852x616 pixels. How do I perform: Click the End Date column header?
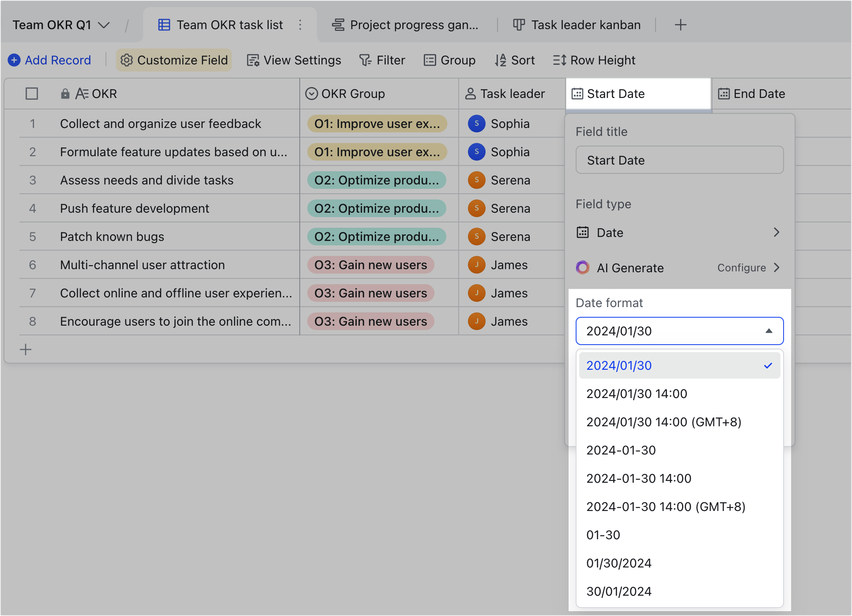(781, 94)
